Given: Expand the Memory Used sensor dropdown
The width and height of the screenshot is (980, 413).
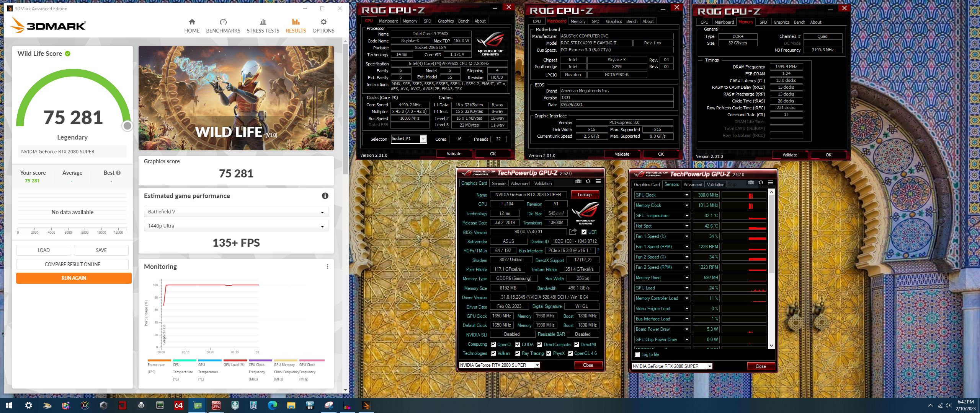Looking at the screenshot, I should pos(687,278).
